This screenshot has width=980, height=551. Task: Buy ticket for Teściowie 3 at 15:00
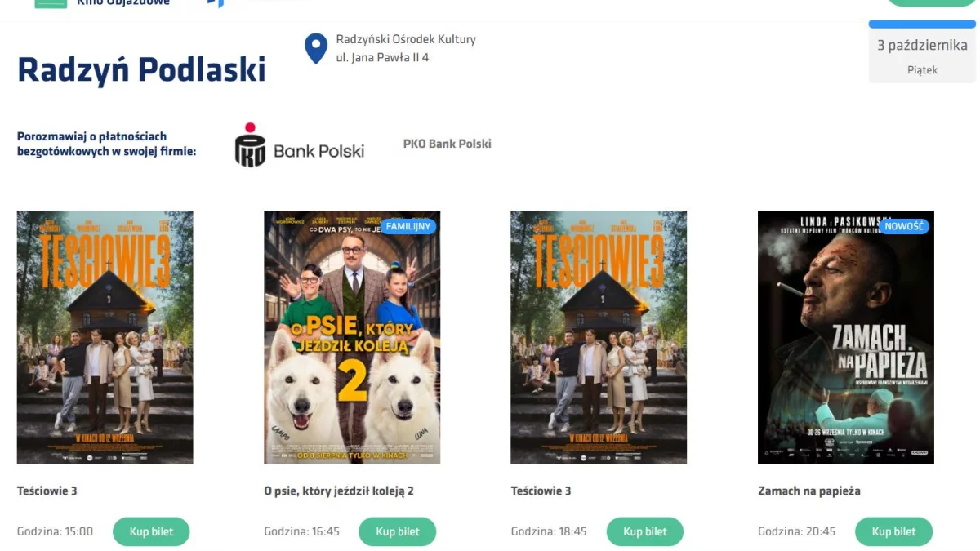click(x=151, y=531)
